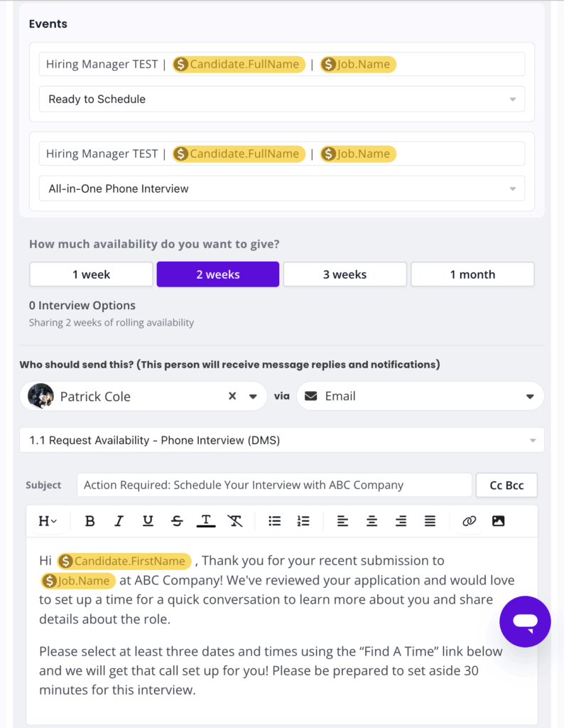The height and width of the screenshot is (728, 564).
Task: Insert a hyperlink into the email
Action: (x=469, y=521)
